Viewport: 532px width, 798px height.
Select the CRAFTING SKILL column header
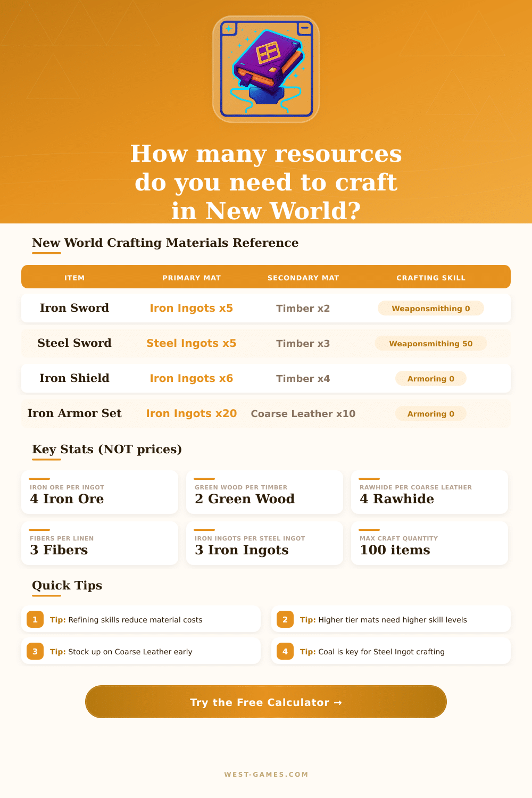431,277
